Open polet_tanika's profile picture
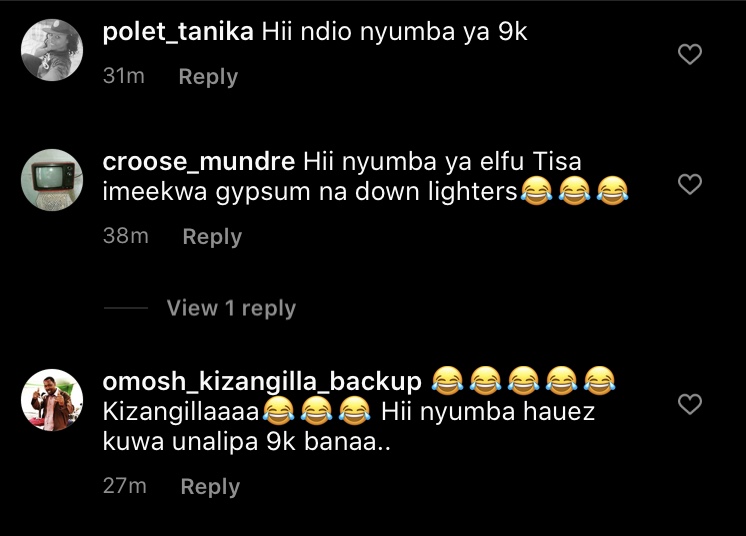The height and width of the screenshot is (536, 746). (x=52, y=50)
